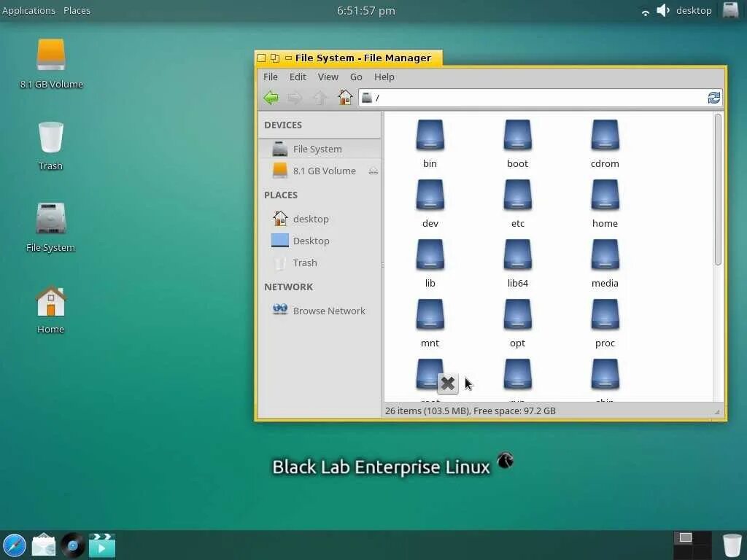Open the home folder in file list
The image size is (747, 560).
pyautogui.click(x=605, y=204)
